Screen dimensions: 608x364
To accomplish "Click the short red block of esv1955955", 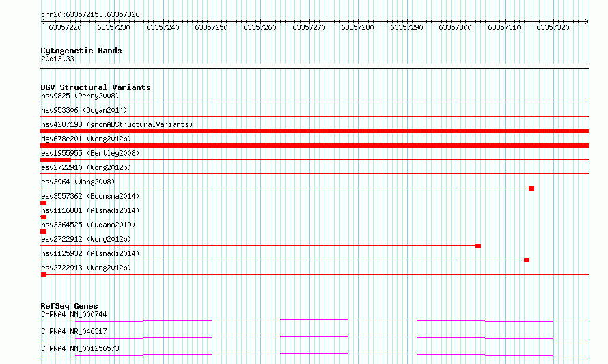I will point(55,160).
